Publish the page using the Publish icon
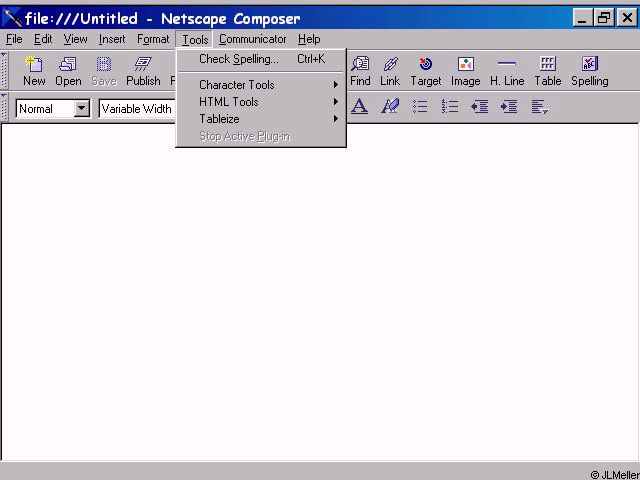This screenshot has height=480, width=640. pos(143,71)
